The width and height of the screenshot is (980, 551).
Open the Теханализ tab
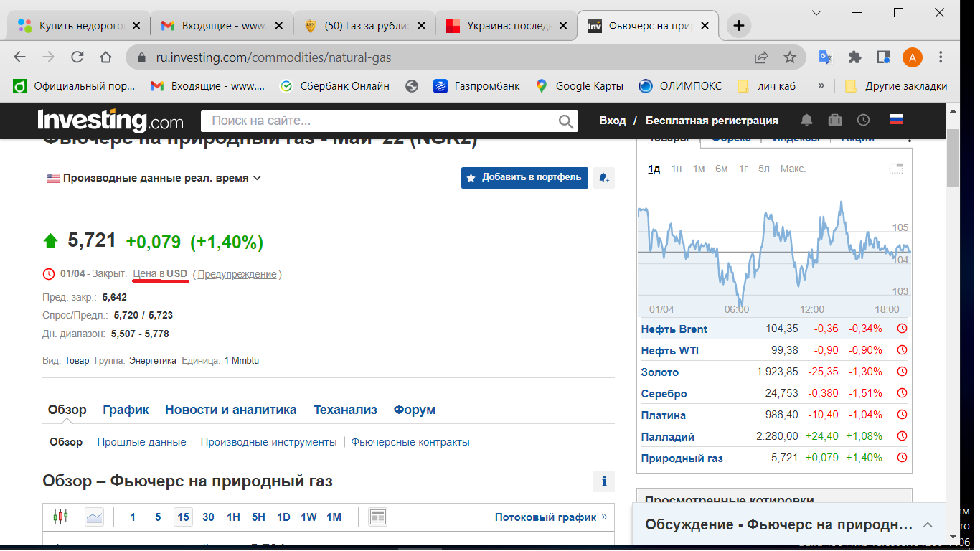tap(345, 410)
